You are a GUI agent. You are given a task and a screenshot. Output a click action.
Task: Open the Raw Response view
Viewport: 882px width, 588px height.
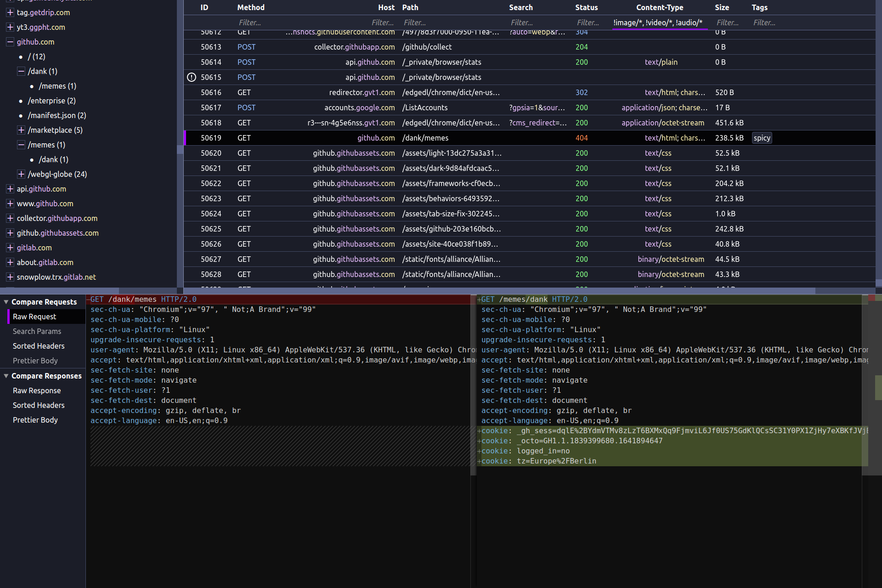point(37,390)
